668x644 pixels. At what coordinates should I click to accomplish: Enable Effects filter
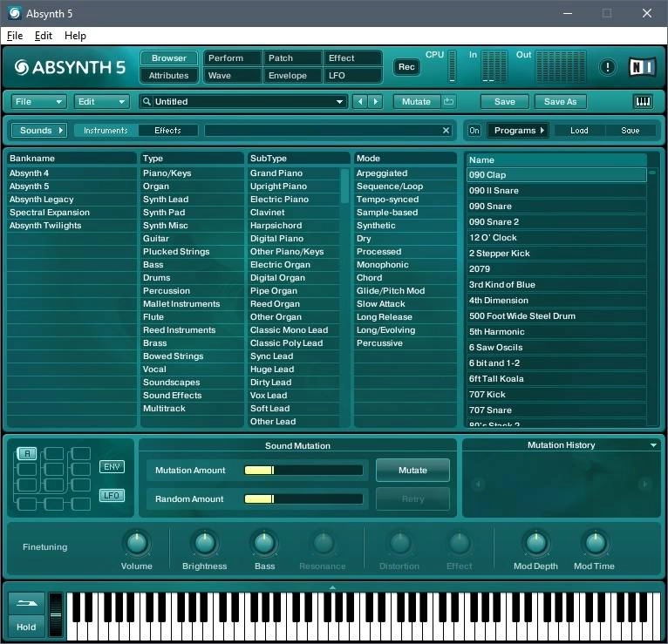(167, 130)
